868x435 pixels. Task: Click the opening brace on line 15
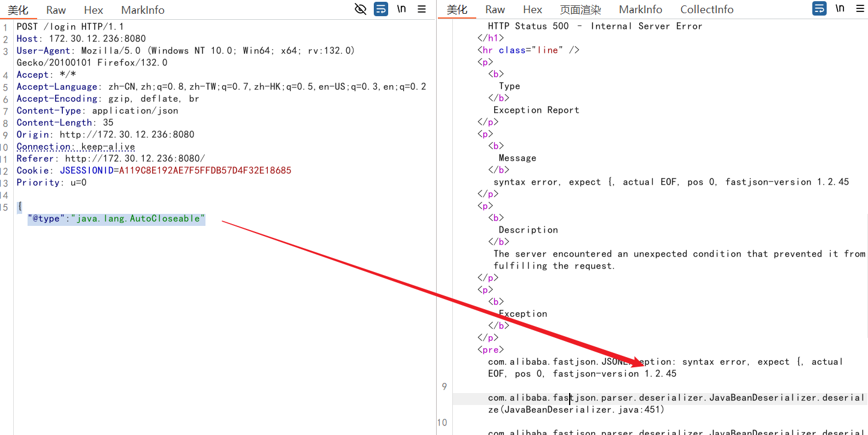pyautogui.click(x=19, y=206)
